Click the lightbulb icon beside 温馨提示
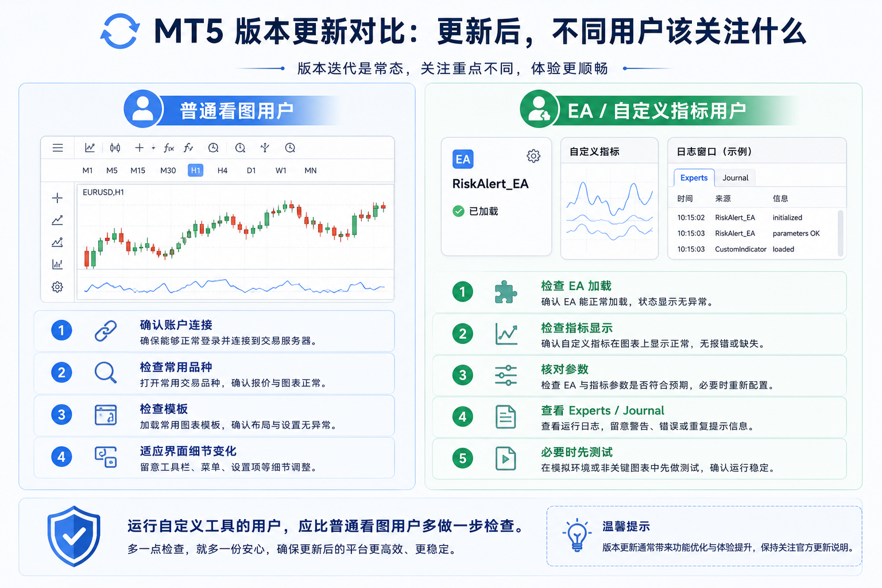The image size is (882, 588). pyautogui.click(x=577, y=535)
